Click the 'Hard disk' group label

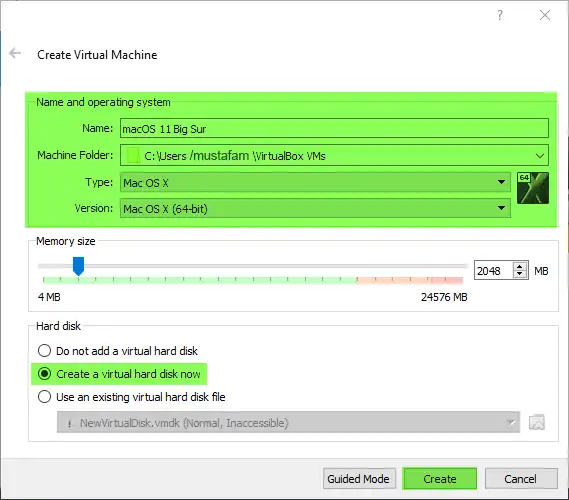[58, 326]
